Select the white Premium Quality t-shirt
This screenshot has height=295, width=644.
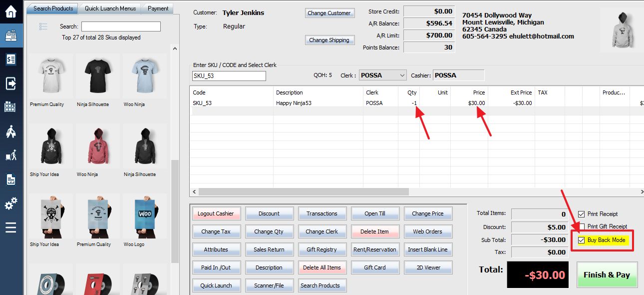coord(50,76)
